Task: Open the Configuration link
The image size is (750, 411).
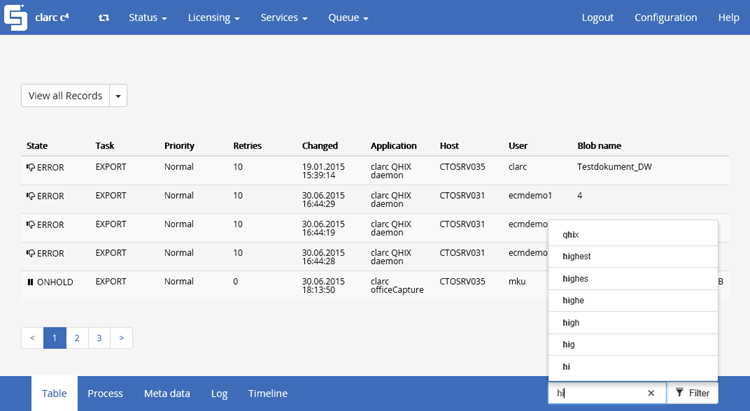Action: [665, 18]
